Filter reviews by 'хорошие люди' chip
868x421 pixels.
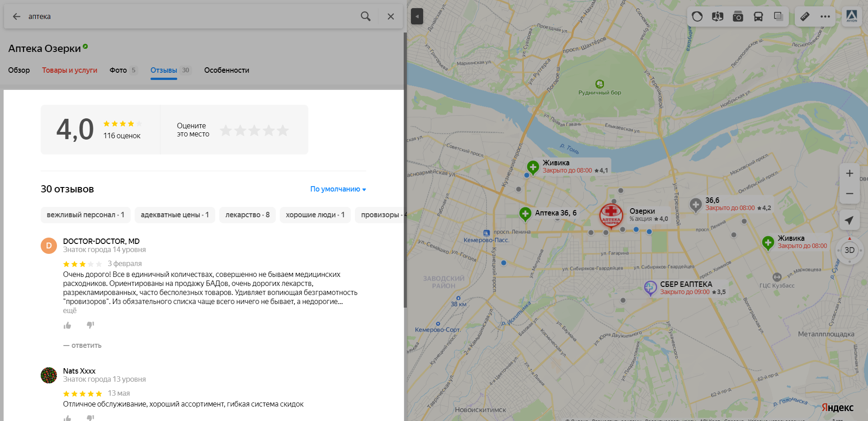point(315,215)
